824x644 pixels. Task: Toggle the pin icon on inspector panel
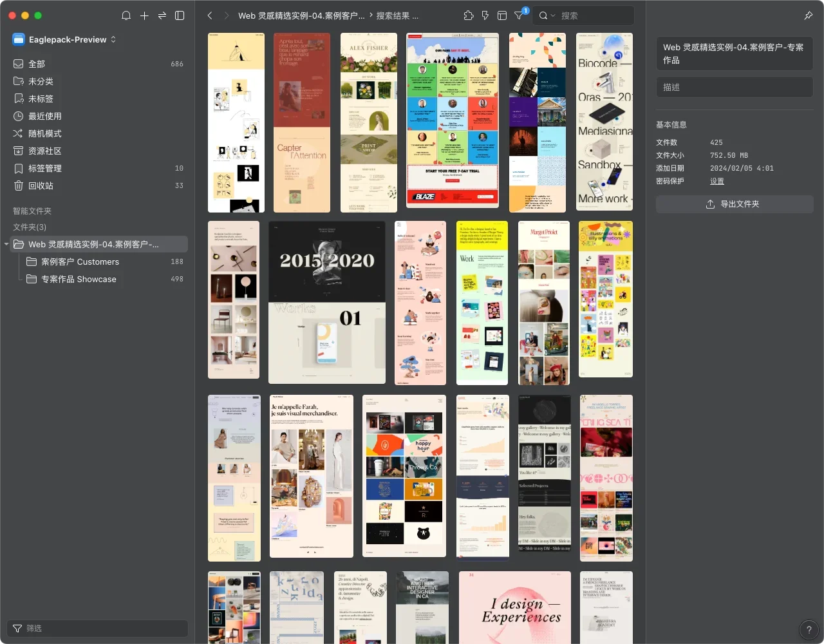coord(809,15)
